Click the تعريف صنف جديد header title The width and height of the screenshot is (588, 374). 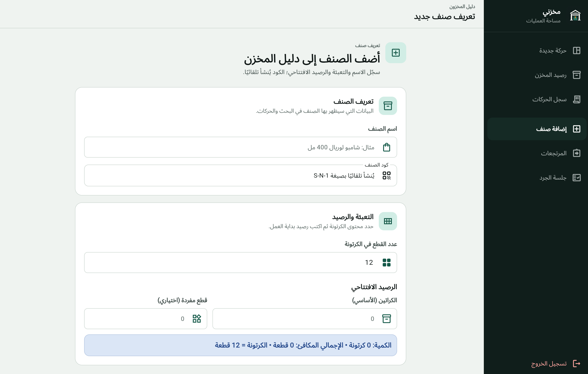(444, 16)
